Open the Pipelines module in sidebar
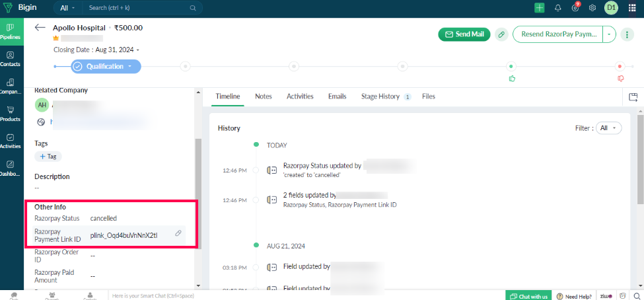Screen dimensions: 644x300 (x=11, y=32)
